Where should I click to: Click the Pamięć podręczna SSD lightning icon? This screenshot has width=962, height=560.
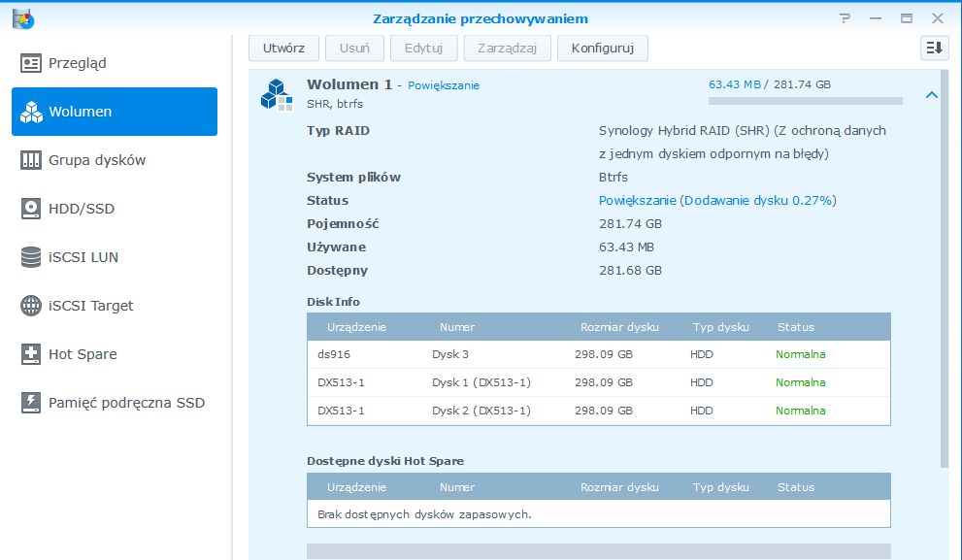coord(31,403)
